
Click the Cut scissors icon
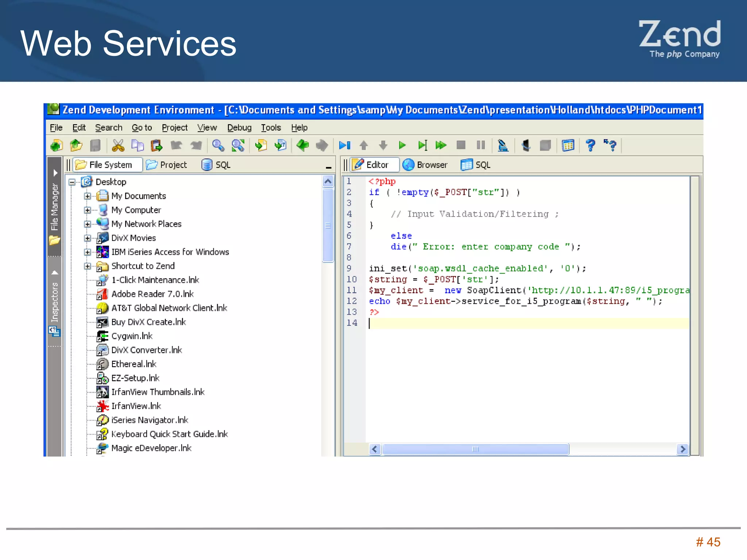[x=118, y=146]
